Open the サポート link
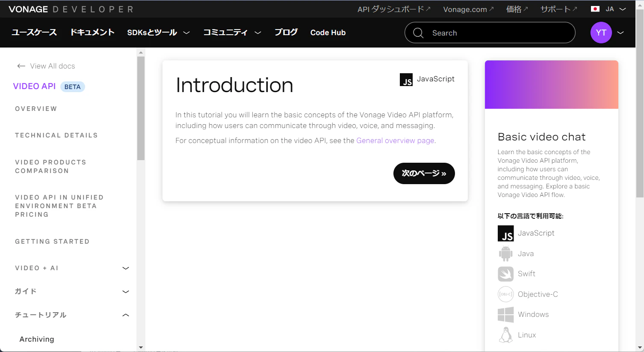The image size is (644, 352). [559, 9]
